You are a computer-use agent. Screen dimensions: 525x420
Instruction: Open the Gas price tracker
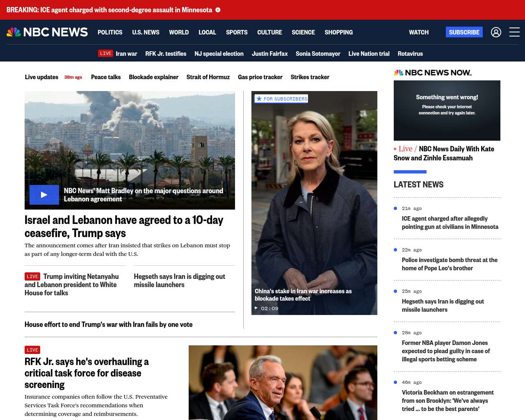260,77
